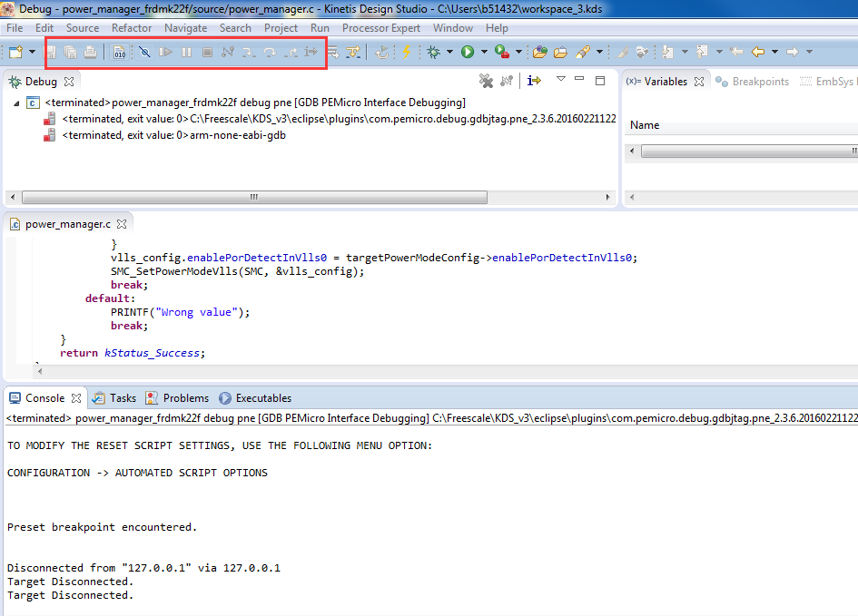Click the New wizard icon in toolbar

pos(15,52)
